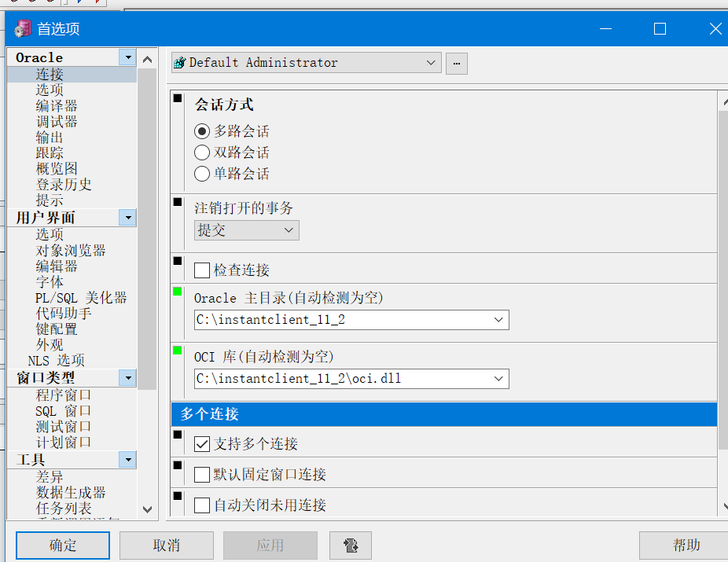Screen dimensions: 728x562
Task: Enable the 检查连接 checkbox
Action: [x=202, y=270]
